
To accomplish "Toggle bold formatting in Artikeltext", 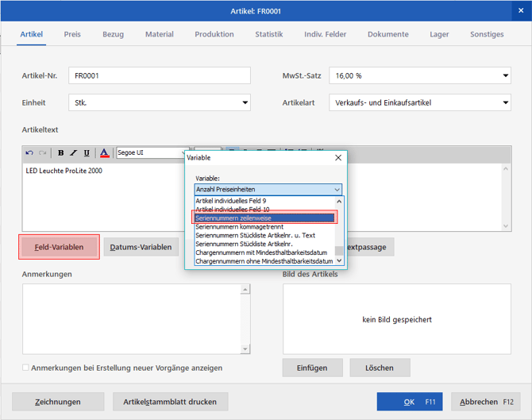I will point(60,152).
